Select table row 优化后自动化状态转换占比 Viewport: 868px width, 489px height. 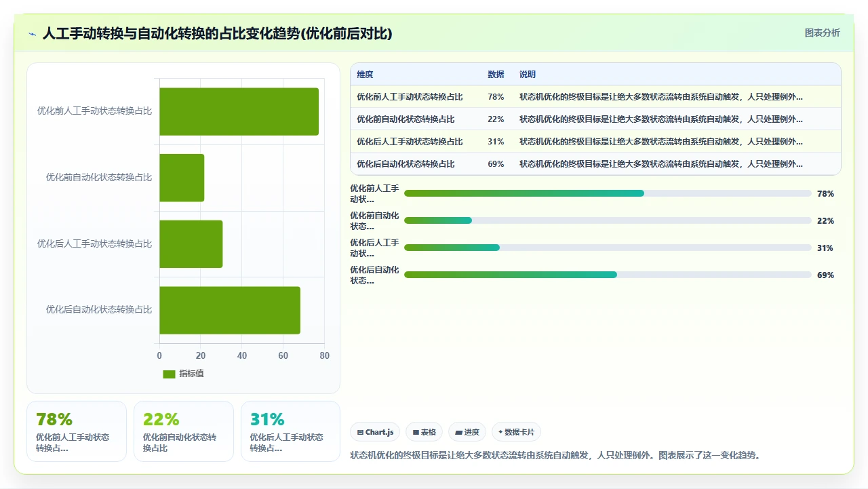click(595, 164)
